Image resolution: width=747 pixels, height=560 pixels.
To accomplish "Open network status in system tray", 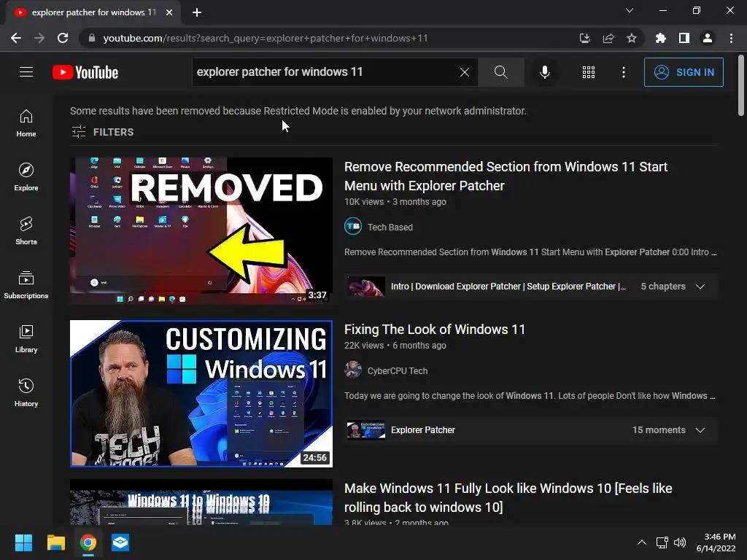I will [x=662, y=542].
